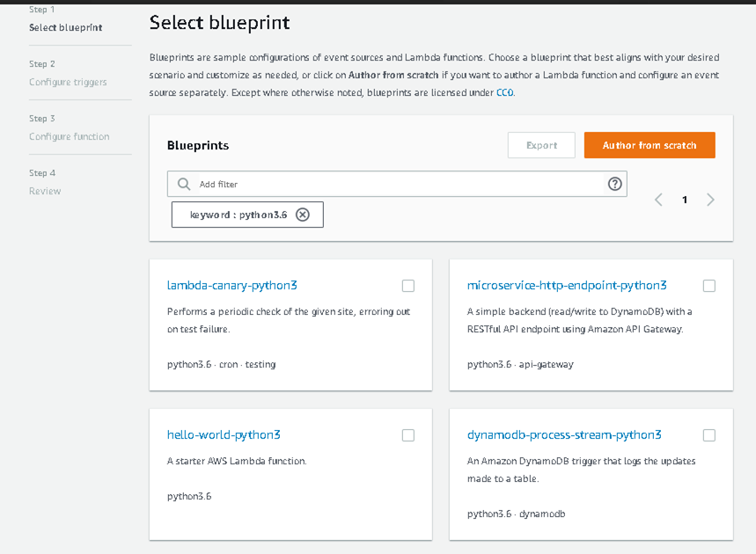Open the CC0 license link
Image resolution: width=756 pixels, height=554 pixels.
click(x=505, y=92)
